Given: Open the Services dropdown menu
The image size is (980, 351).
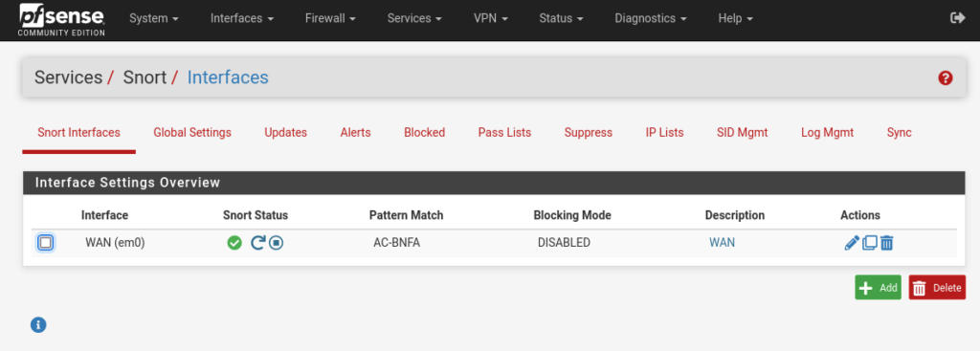Looking at the screenshot, I should click(x=414, y=19).
